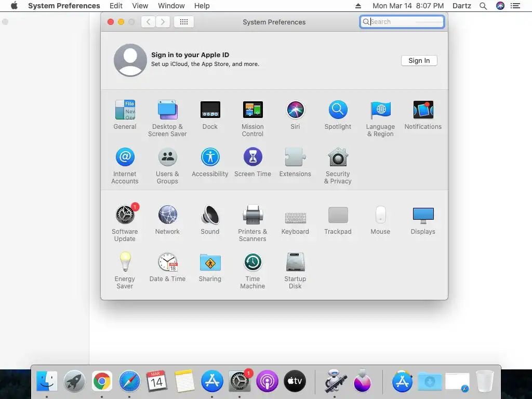Screen dimensions: 532x399
Task: Focus the System Preferences search field
Action: pyautogui.click(x=402, y=22)
